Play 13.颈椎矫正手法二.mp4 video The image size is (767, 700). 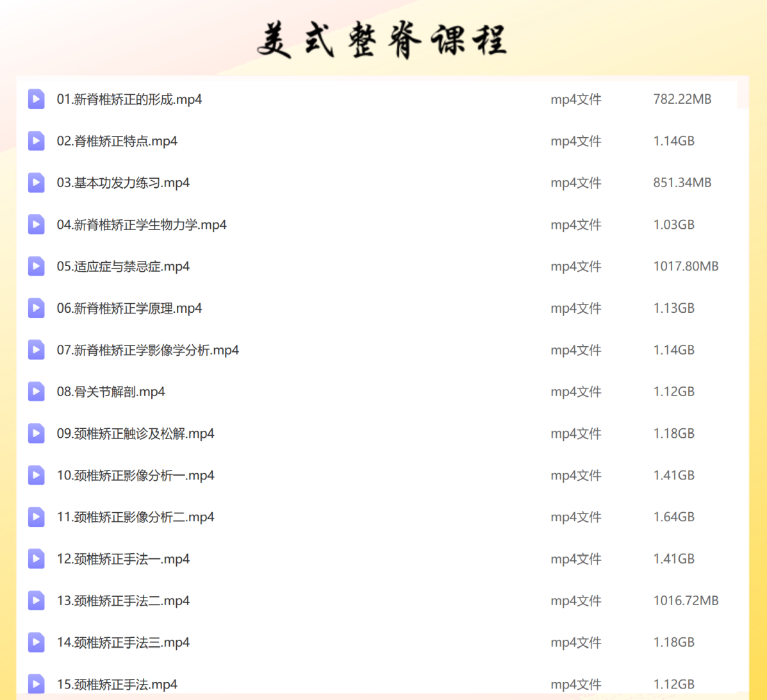pos(123,601)
